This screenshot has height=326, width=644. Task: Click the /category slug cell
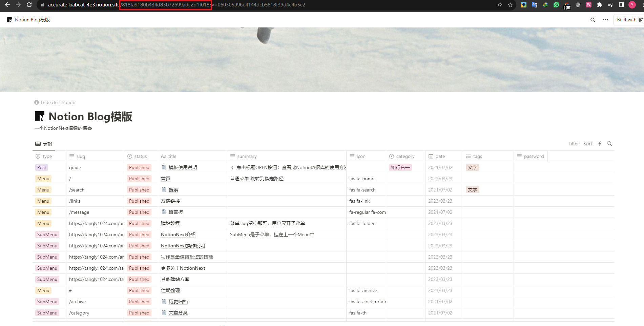(95, 313)
